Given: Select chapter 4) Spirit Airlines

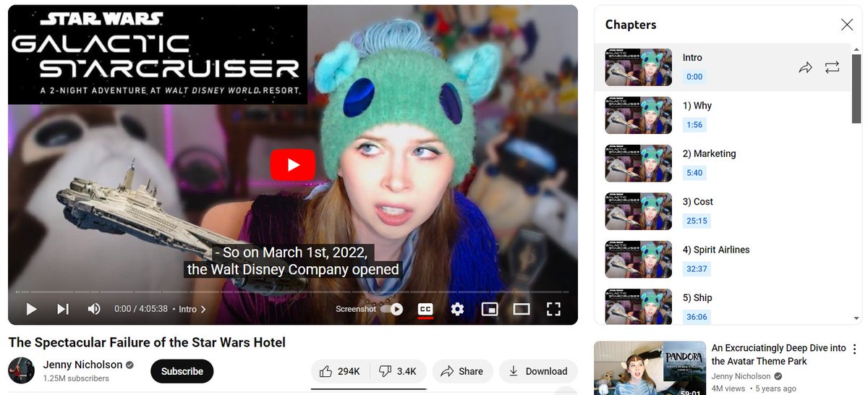Looking at the screenshot, I should (716, 250).
